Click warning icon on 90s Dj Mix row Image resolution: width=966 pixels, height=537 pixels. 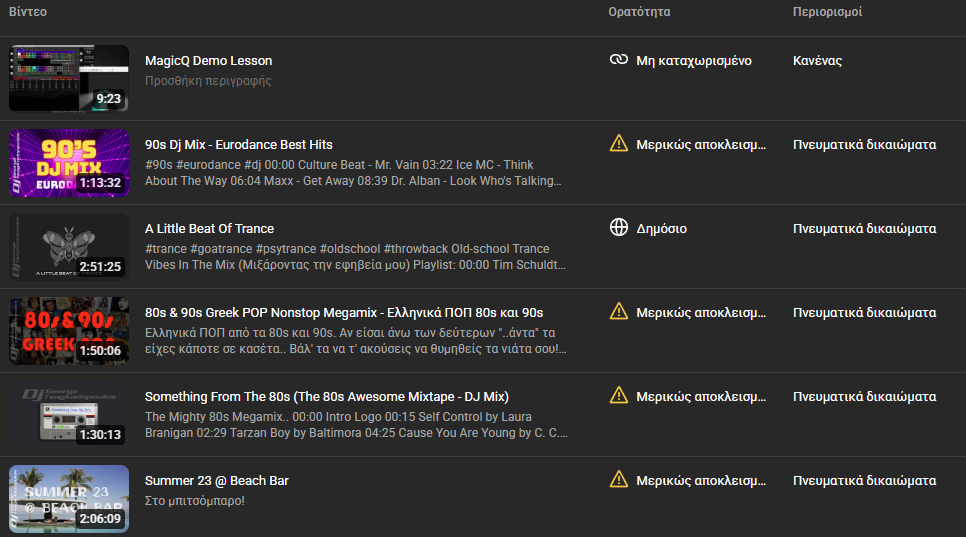click(619, 144)
